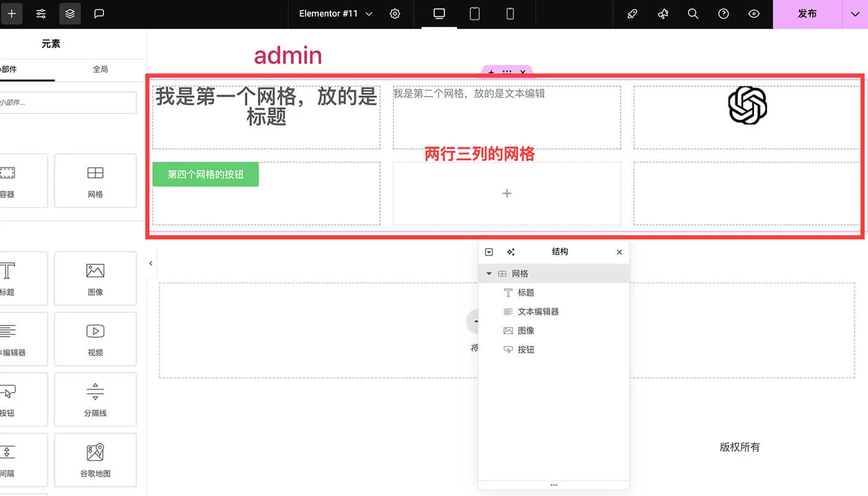868x496 pixels.
Task: Switch to the 小部件 tab
Action: click(x=19, y=70)
